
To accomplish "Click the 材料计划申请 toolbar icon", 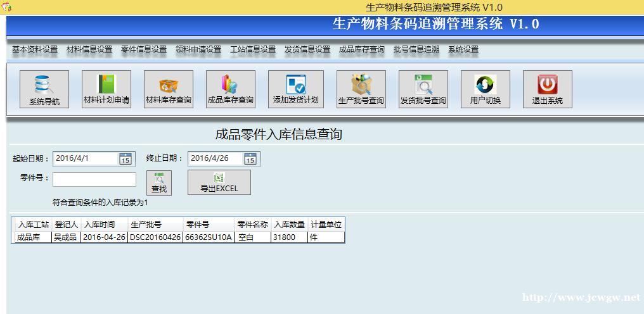I will 106,89.
